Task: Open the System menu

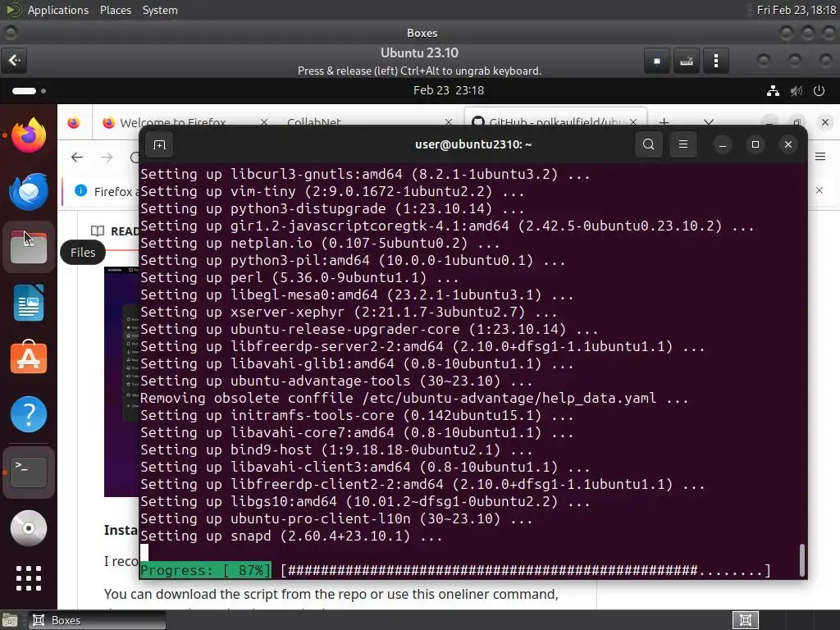Action: [x=160, y=10]
